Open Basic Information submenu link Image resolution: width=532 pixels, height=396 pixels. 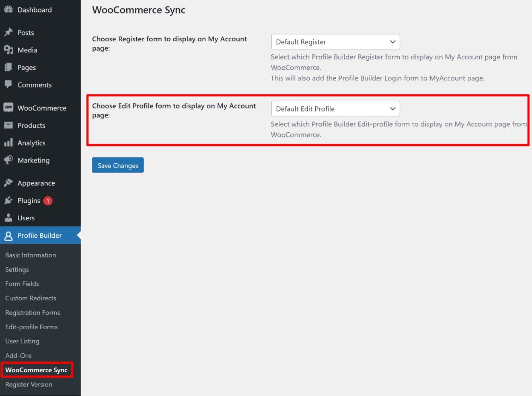point(31,255)
